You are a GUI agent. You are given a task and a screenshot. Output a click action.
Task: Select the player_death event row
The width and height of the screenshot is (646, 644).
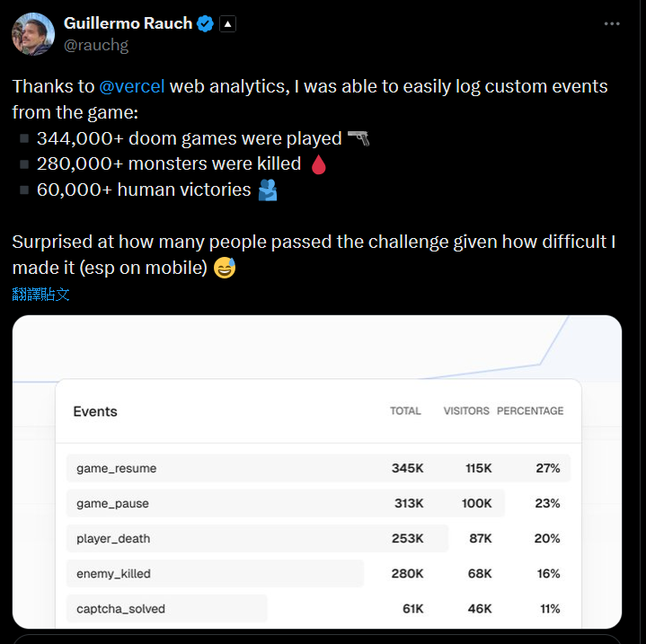pyautogui.click(x=113, y=539)
